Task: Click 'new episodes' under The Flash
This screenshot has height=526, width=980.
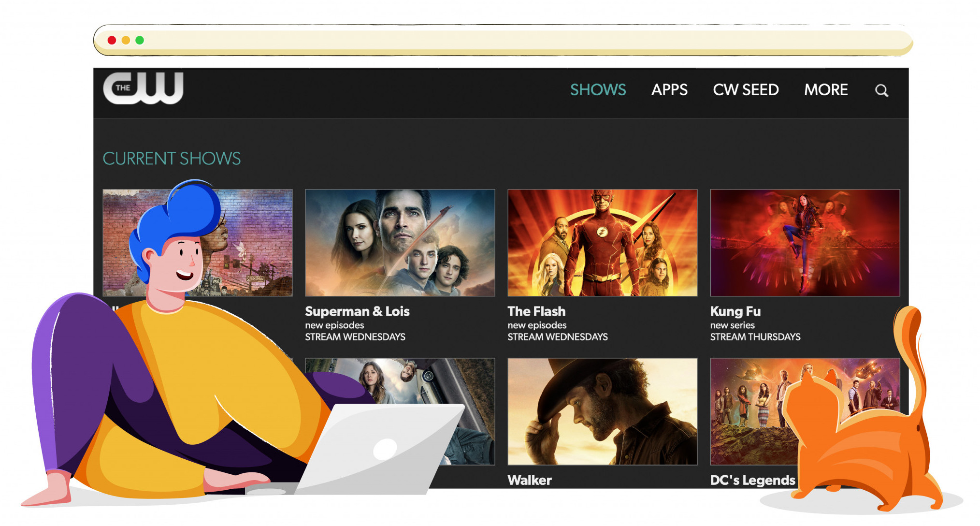Action: (x=537, y=325)
